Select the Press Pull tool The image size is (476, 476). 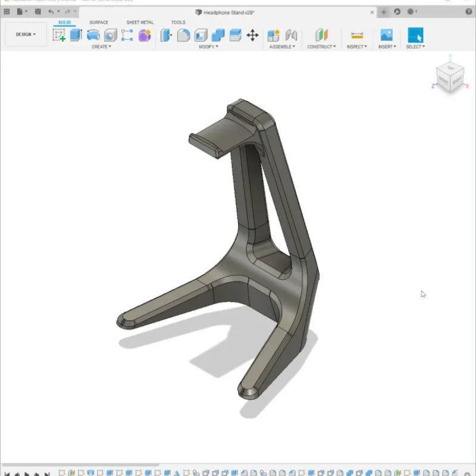(166, 35)
